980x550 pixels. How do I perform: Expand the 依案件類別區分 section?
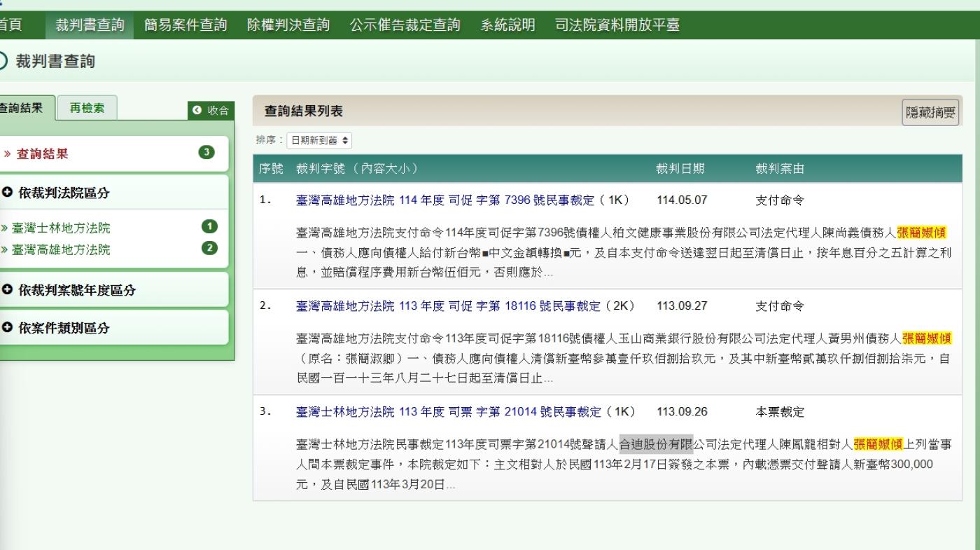(x=56, y=328)
